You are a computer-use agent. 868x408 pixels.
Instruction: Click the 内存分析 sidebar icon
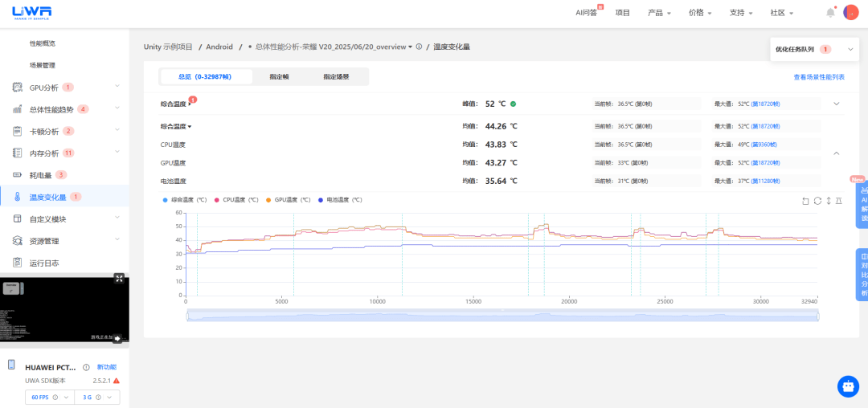click(17, 153)
